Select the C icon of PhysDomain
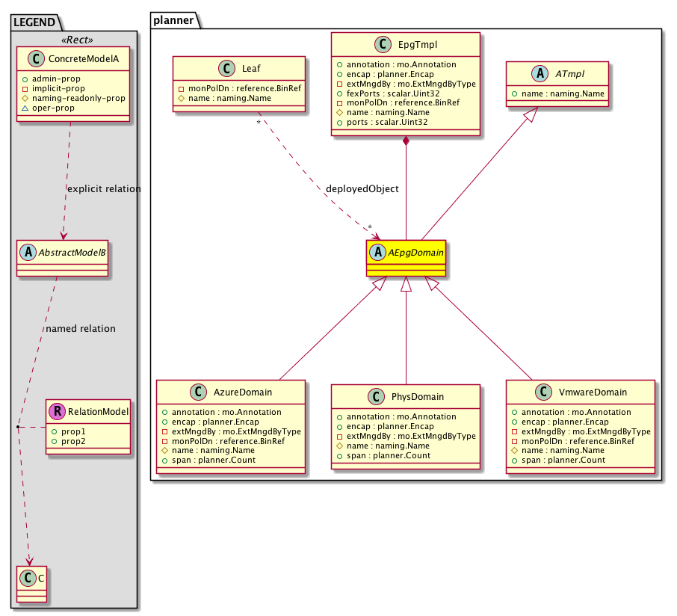Image resolution: width=677 pixels, height=616 pixels. pyautogui.click(x=377, y=397)
